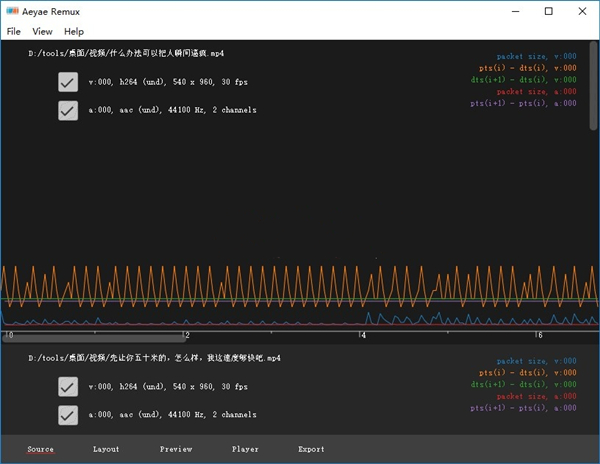Switch to the Export tab
The image size is (600, 464).
coord(311,449)
